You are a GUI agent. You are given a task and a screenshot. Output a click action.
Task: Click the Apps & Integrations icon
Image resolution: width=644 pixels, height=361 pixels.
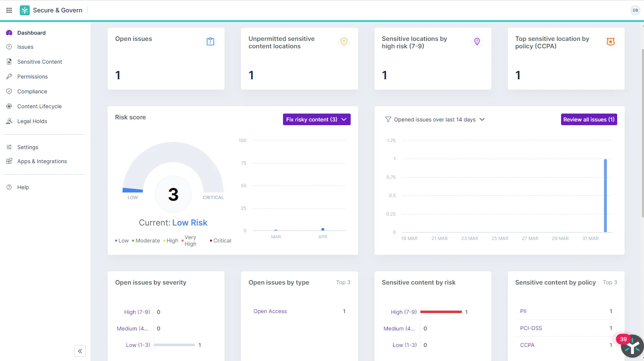[9, 161]
